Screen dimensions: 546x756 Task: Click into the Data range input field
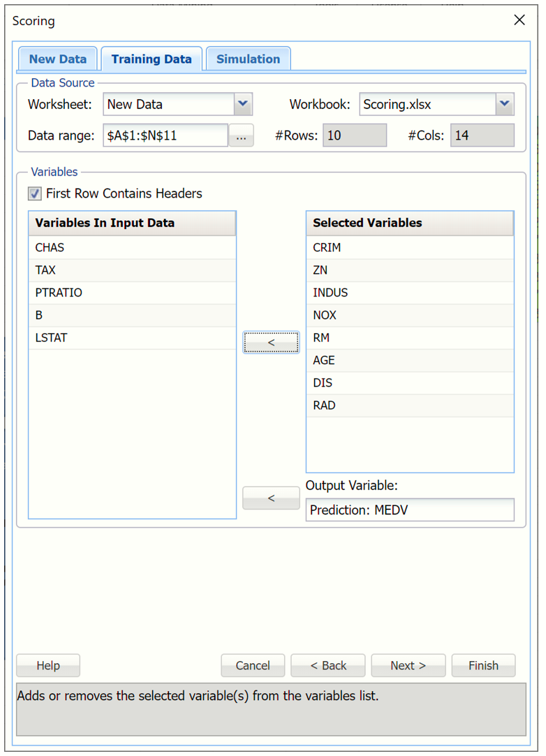pos(165,136)
